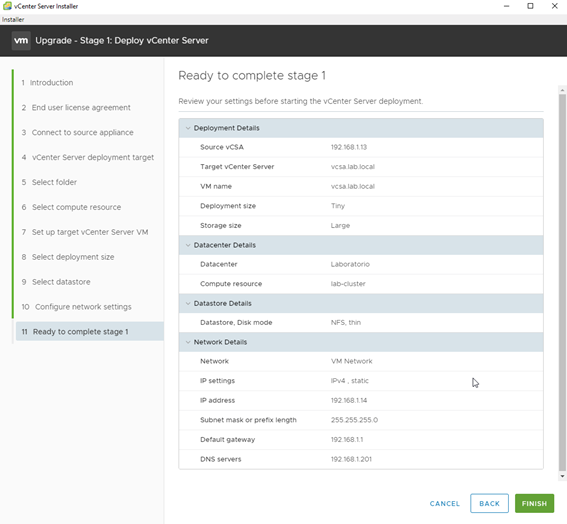Click the Storage size label
This screenshot has width=567, height=524.
point(221,226)
